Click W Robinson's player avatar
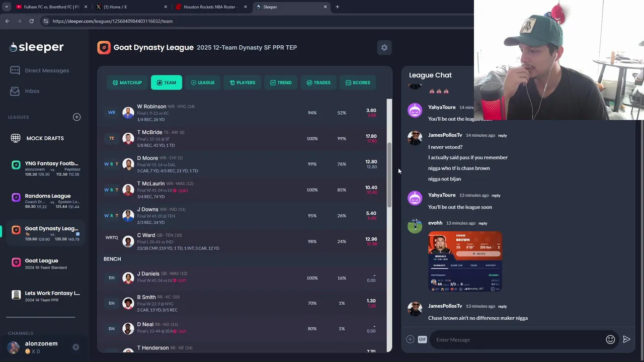Image resolution: width=644 pixels, height=362 pixels. [x=128, y=113]
